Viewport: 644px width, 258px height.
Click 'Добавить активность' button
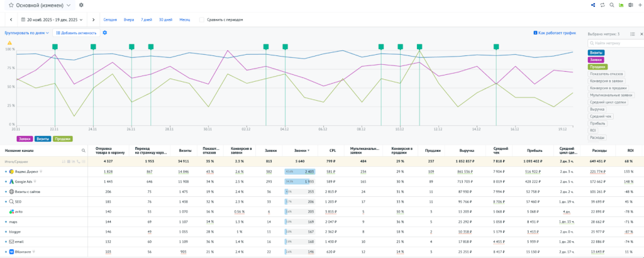(x=77, y=33)
